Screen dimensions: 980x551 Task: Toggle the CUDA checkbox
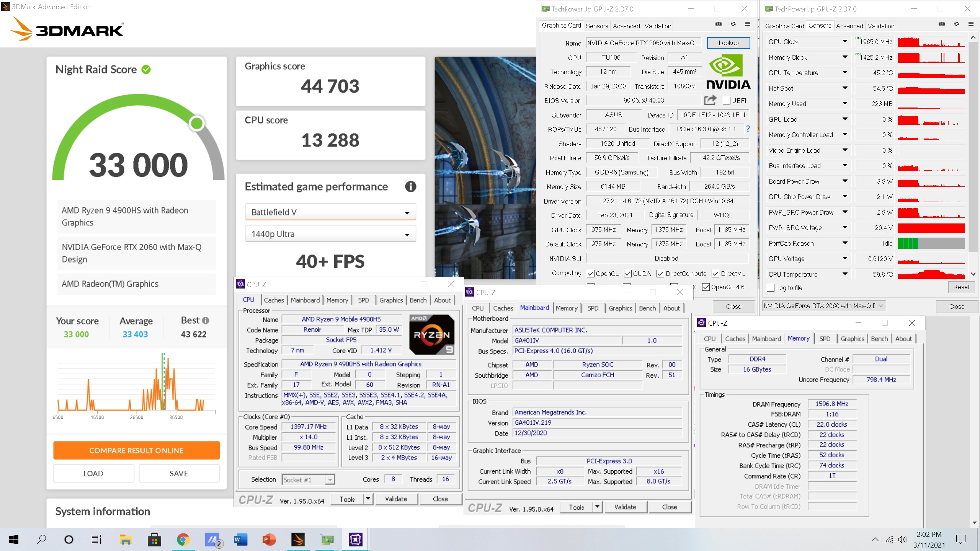click(628, 274)
